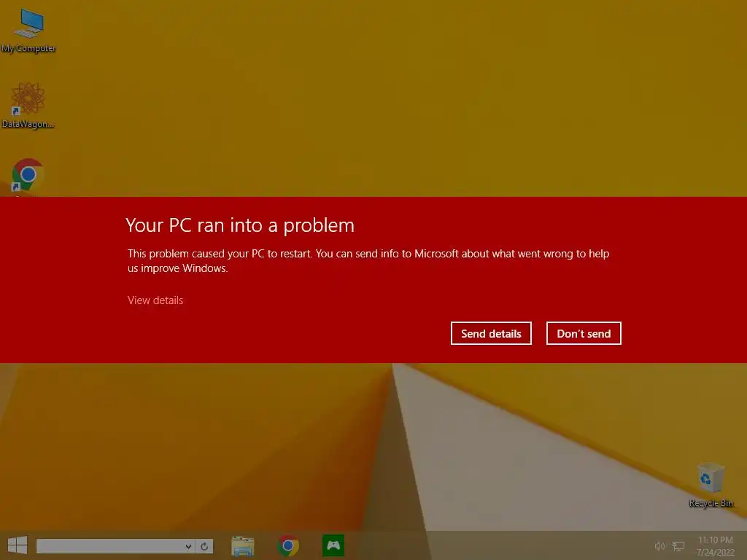Click the View details link
Screen dimensions: 747x560
pyautogui.click(x=155, y=300)
